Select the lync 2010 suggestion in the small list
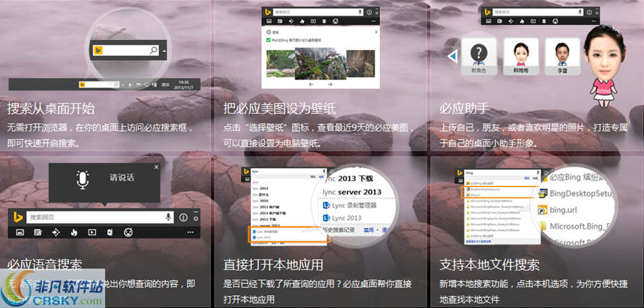This screenshot has height=308, width=644. point(260,201)
